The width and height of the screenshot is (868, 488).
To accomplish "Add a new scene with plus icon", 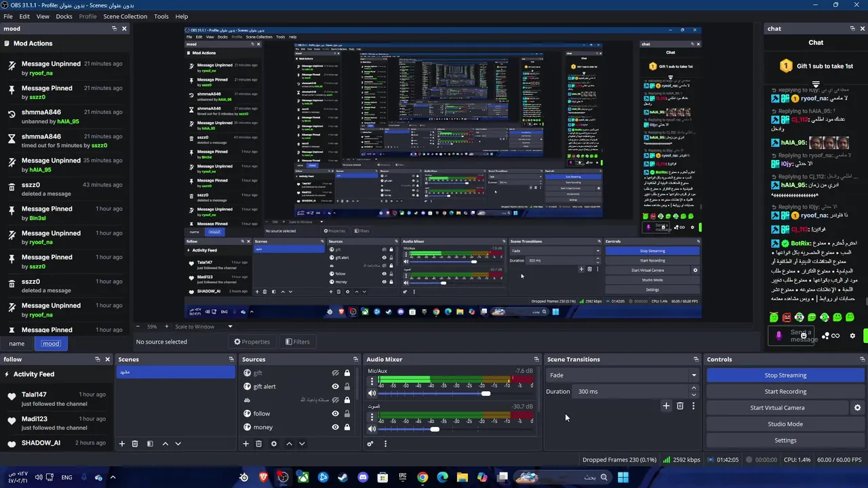I will point(122,444).
